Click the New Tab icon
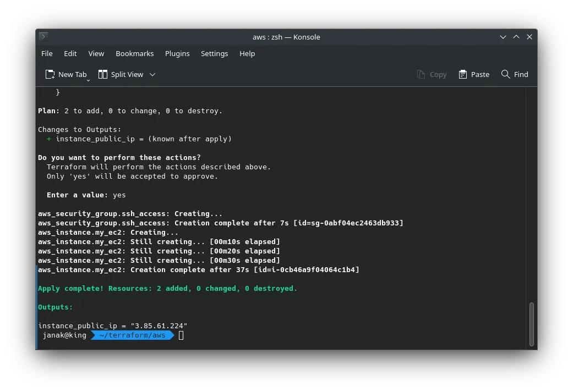The height and width of the screenshot is (392, 573). 50,74
